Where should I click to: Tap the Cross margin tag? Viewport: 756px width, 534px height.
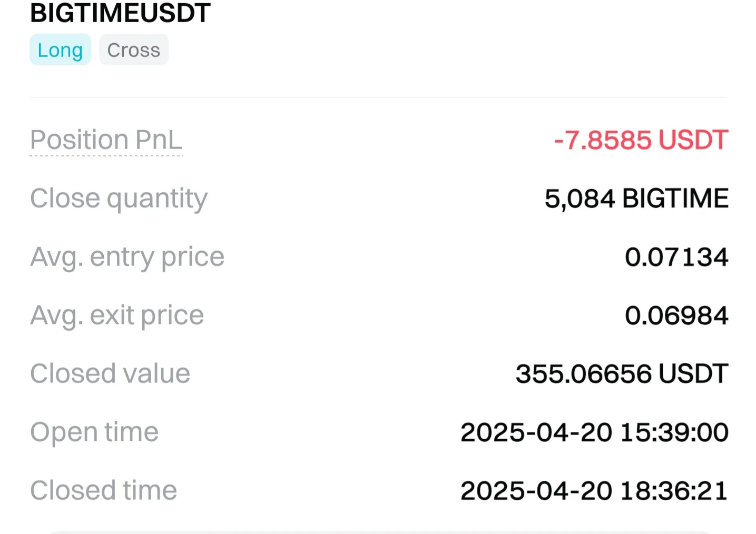[x=133, y=50]
